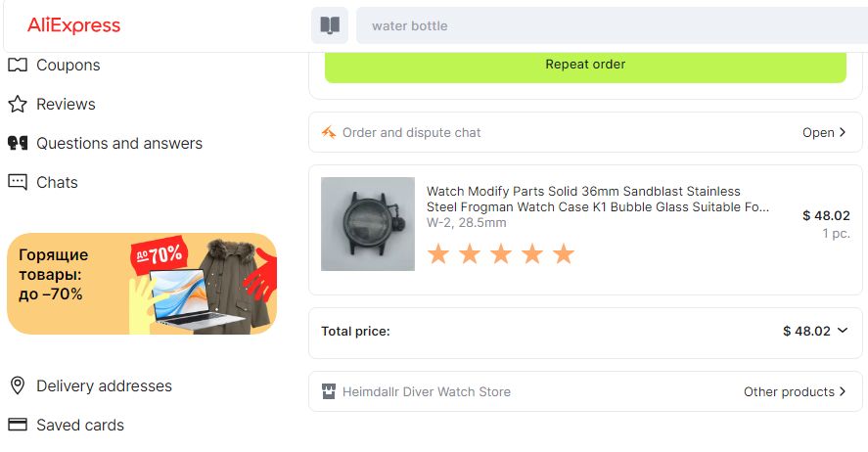
Task: Click the watch case product thumbnail
Action: click(x=368, y=224)
